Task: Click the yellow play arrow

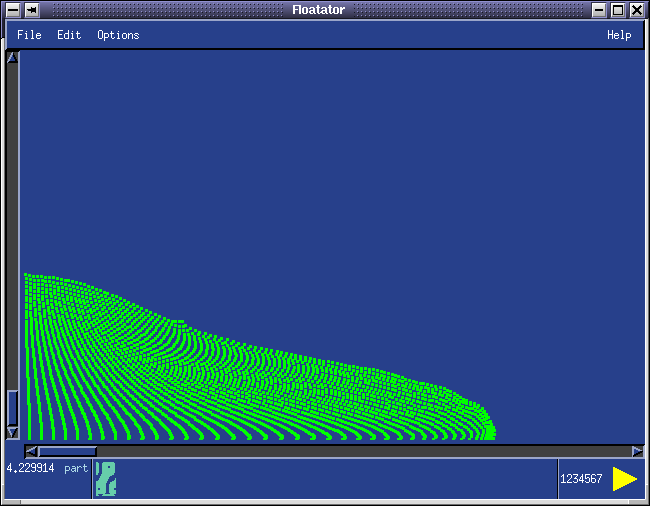Action: [x=625, y=479]
